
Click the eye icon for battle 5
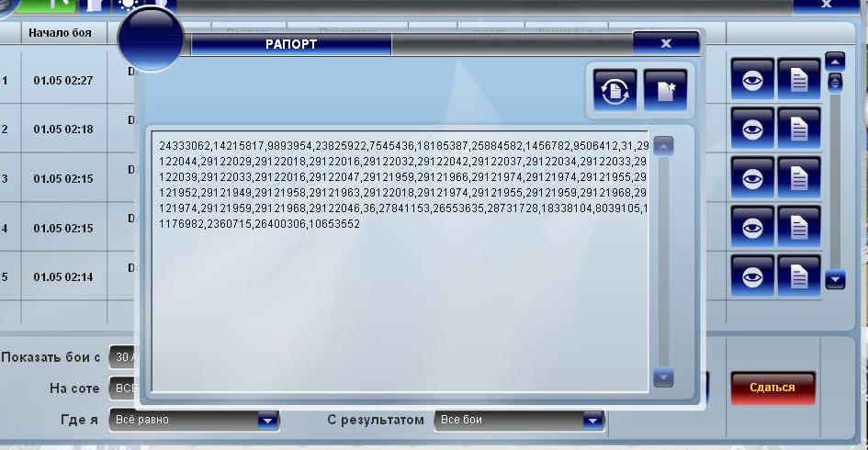pos(752,276)
